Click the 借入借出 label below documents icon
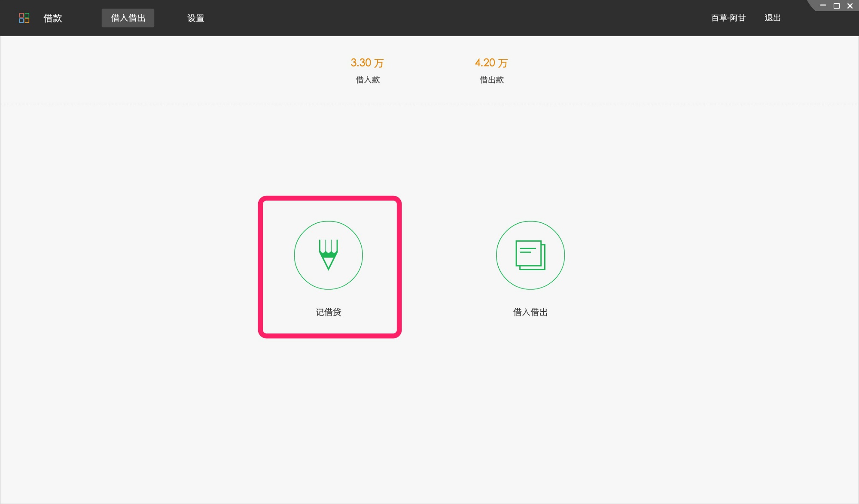This screenshot has width=859, height=504. tap(530, 312)
